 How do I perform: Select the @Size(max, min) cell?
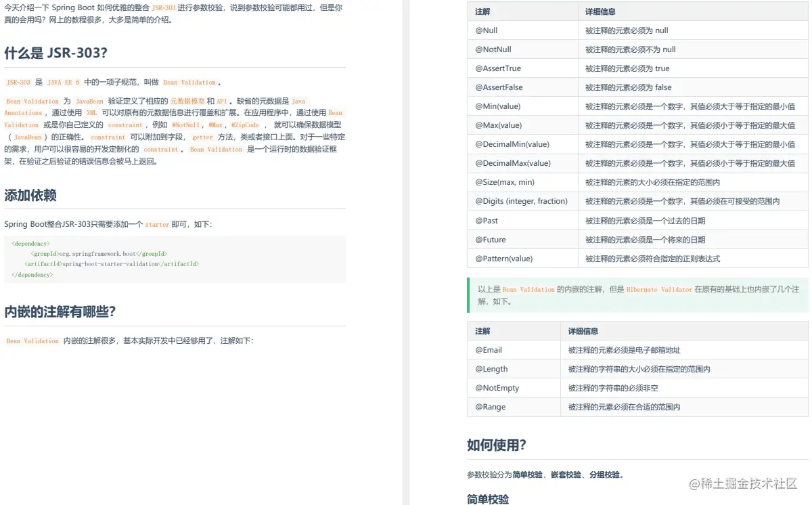[x=522, y=182]
